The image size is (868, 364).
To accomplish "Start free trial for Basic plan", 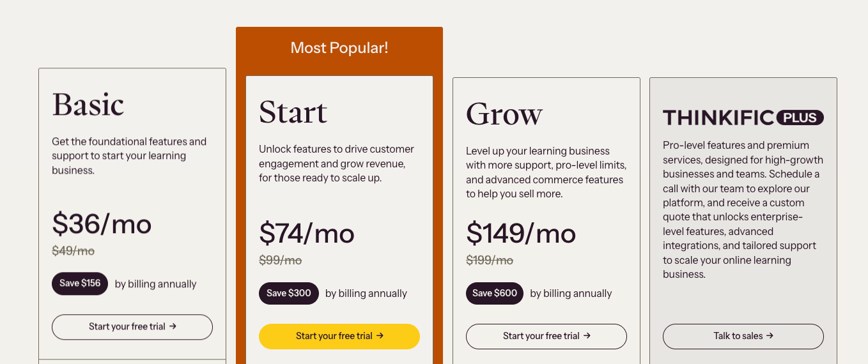I will 132,327.
